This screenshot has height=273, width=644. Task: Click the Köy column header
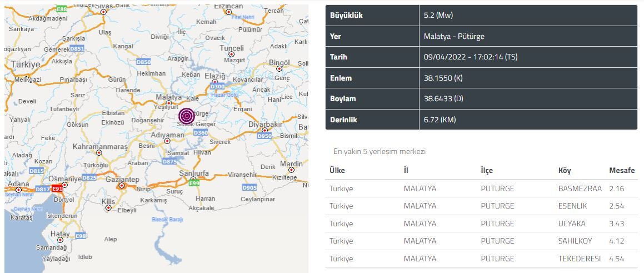[565, 170]
